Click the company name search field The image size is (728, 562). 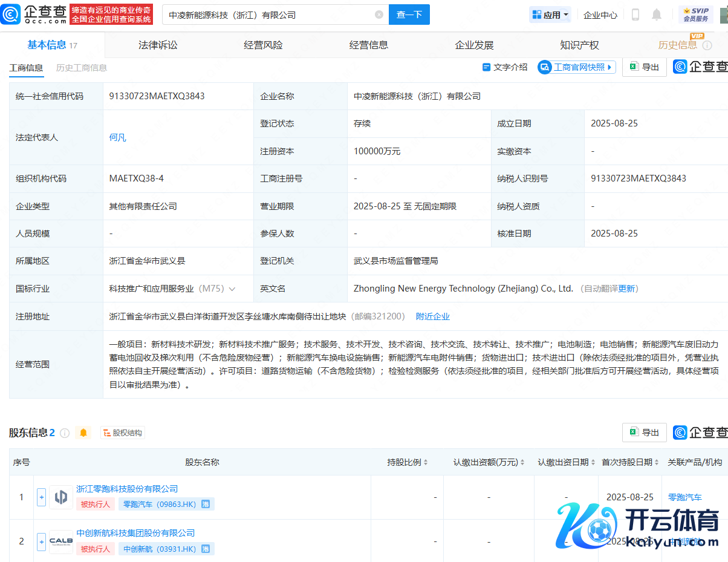pos(269,15)
